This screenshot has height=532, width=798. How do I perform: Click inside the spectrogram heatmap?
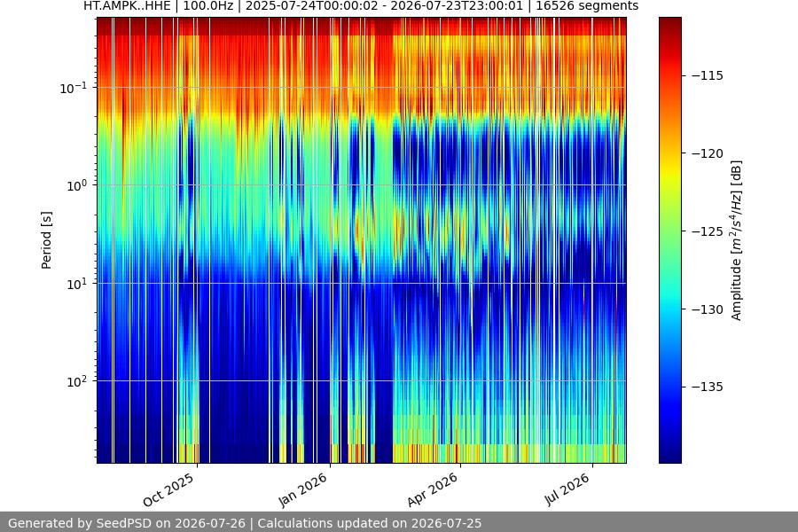tap(362, 240)
